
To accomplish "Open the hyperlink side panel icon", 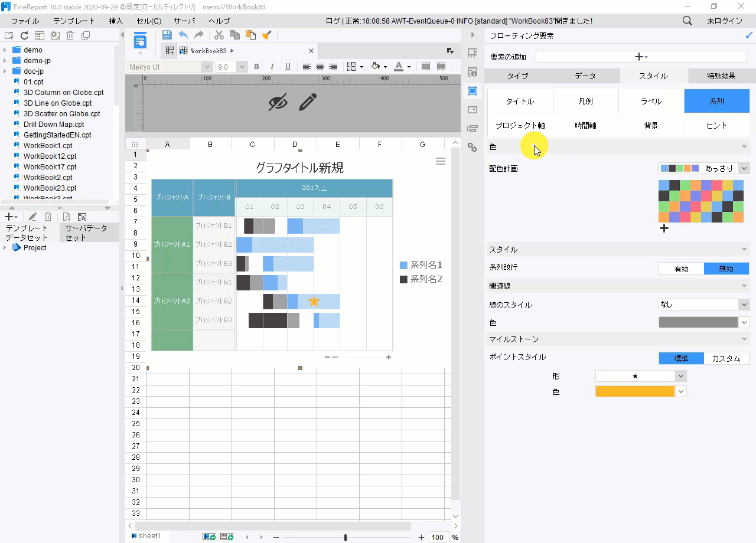I will click(x=472, y=148).
